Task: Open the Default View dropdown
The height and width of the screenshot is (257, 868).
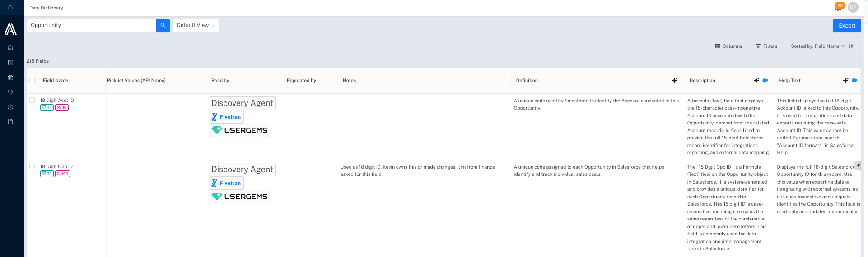Action: (196, 26)
